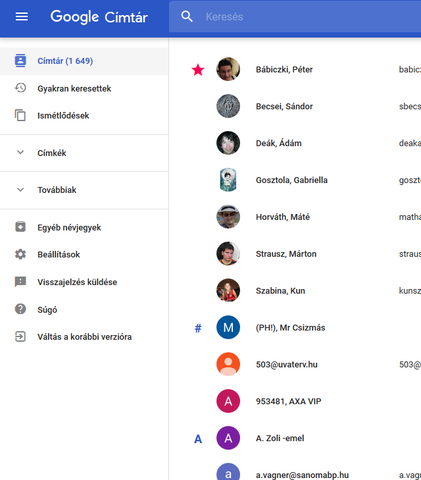Select contact name Szabina, Kun
The image size is (421, 480).
280,291
